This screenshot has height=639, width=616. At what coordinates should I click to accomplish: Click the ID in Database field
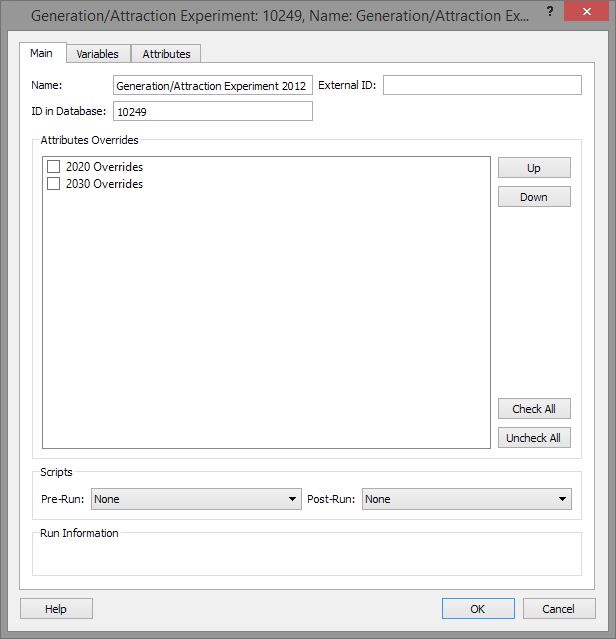[x=213, y=112]
